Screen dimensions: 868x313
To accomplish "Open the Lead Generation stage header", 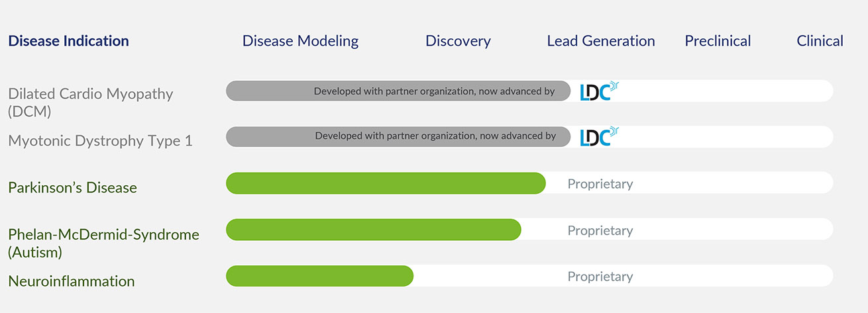I will (601, 41).
